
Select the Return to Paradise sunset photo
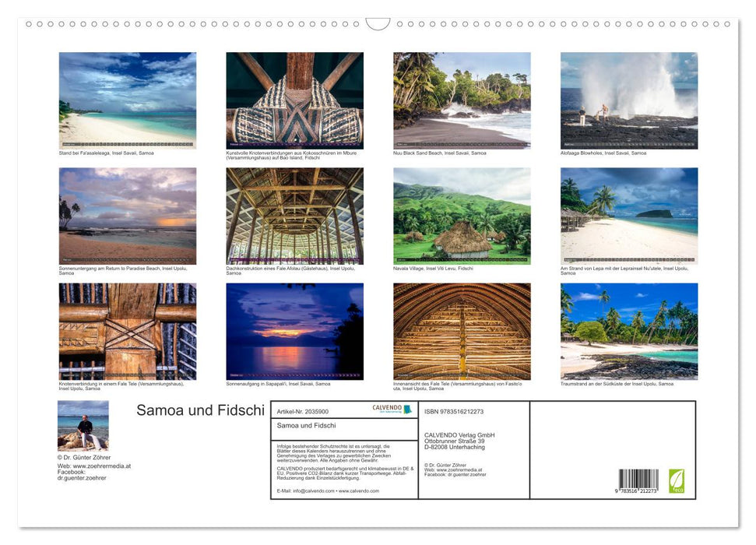(x=128, y=216)
